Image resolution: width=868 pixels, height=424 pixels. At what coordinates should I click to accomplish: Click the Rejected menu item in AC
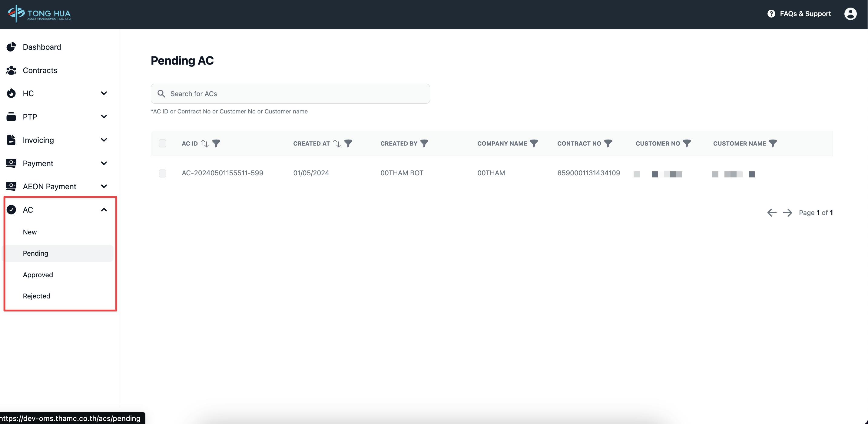point(37,296)
